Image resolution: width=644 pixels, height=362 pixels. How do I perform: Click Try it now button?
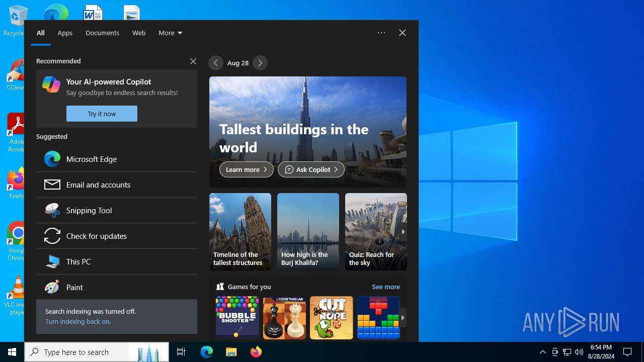(x=102, y=114)
